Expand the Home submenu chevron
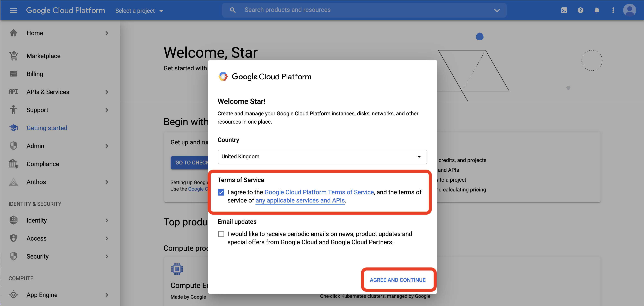644x306 pixels. pyautogui.click(x=107, y=33)
